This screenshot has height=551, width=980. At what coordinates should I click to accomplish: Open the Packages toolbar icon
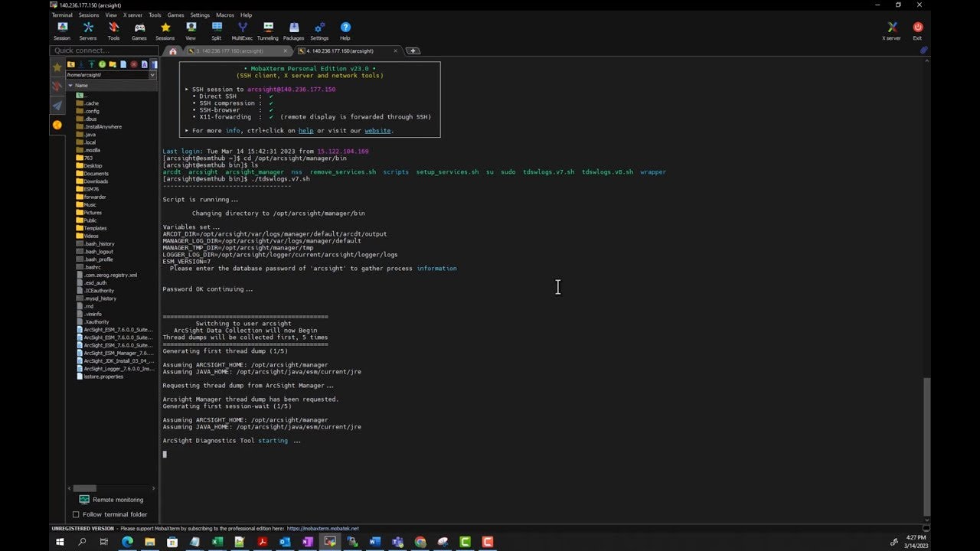pos(294,31)
